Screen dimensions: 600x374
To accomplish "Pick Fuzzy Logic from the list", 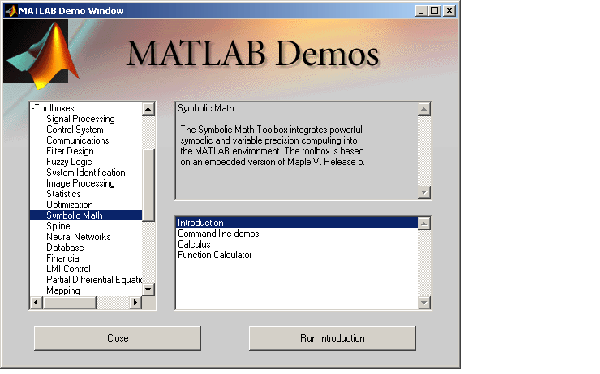I will (69, 162).
